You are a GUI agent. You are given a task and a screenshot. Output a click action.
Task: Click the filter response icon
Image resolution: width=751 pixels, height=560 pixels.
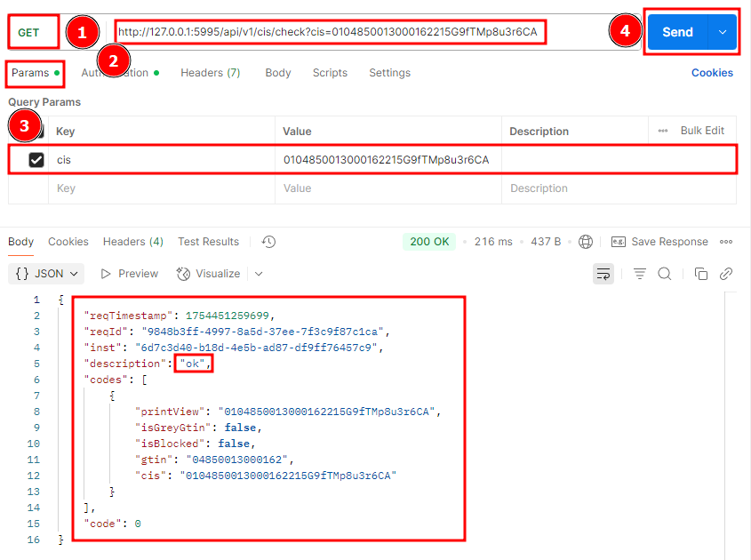tap(640, 274)
